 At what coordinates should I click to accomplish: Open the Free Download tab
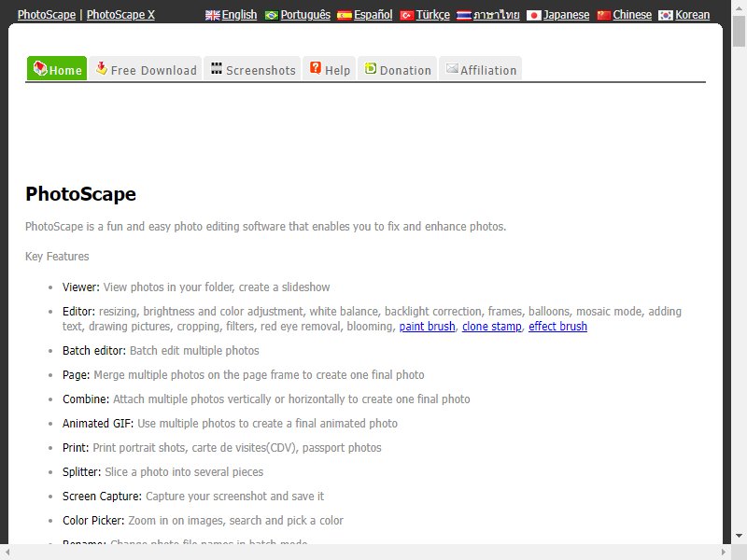click(x=146, y=68)
